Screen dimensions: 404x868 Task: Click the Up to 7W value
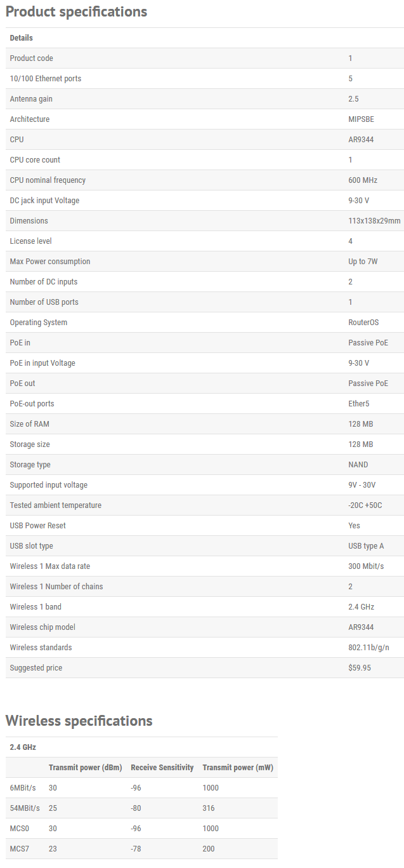click(x=363, y=262)
